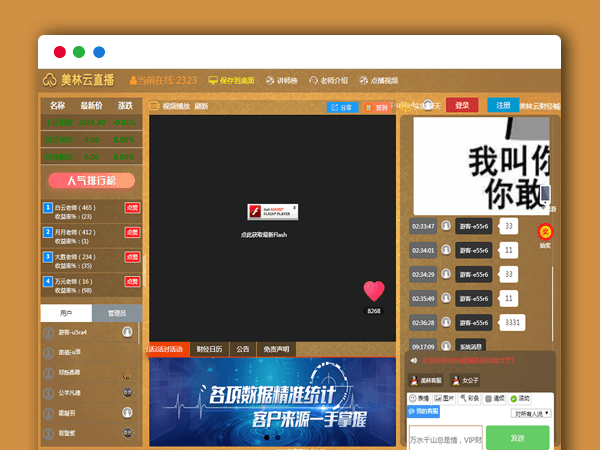Click the 上证指数 index row
This screenshot has width=600, height=450.
tap(91, 122)
